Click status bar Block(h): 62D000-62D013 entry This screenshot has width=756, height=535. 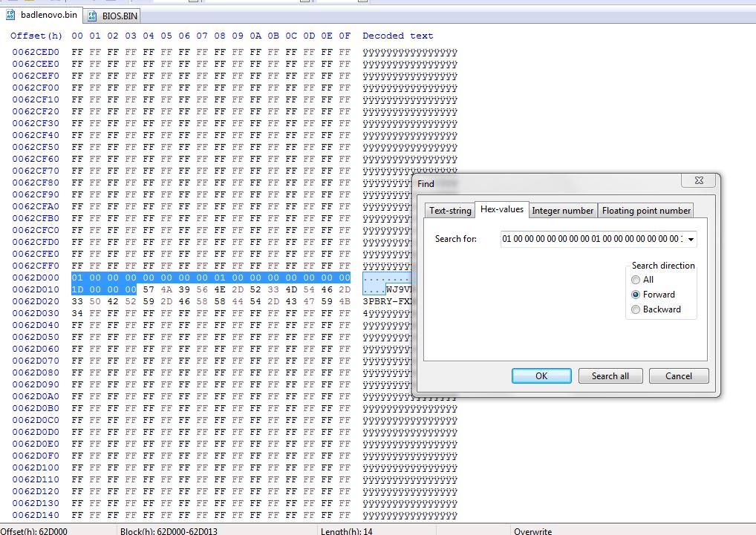(169, 531)
